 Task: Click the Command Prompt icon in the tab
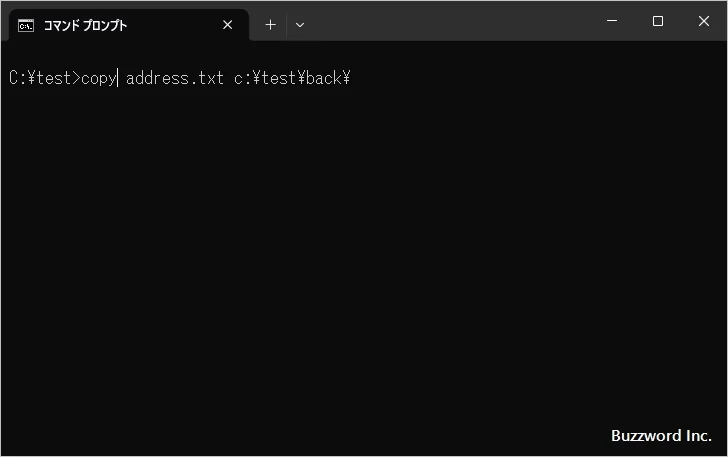(x=26, y=25)
